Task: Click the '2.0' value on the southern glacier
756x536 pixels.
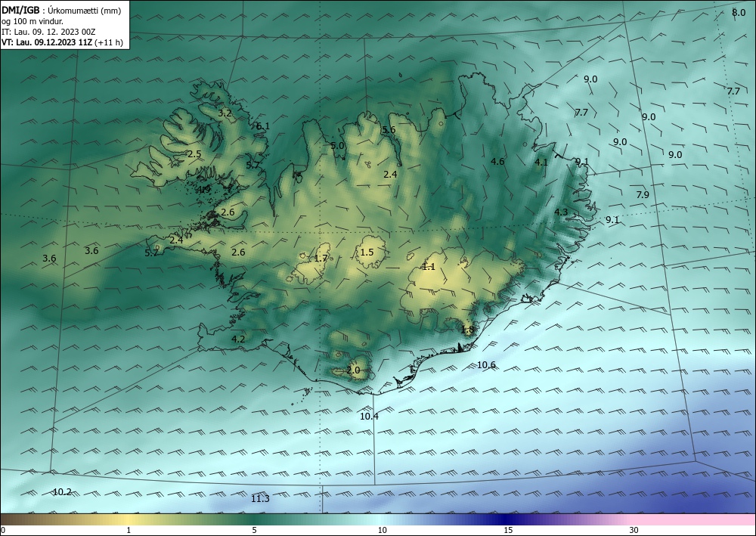Action: pos(353,370)
